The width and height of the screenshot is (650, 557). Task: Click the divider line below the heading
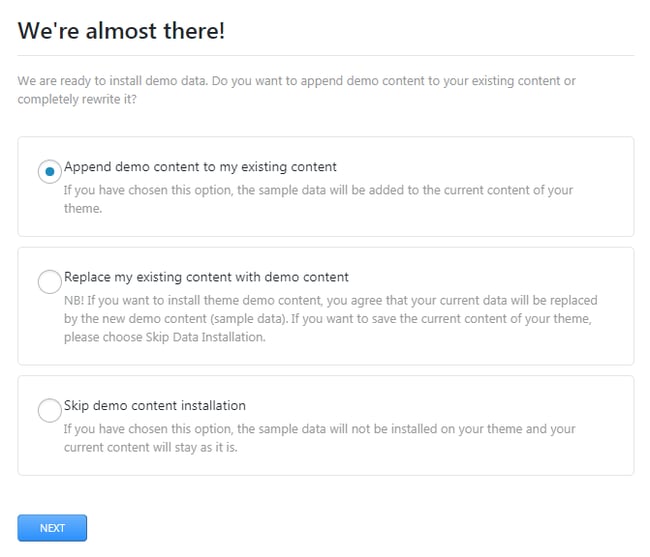325,55
